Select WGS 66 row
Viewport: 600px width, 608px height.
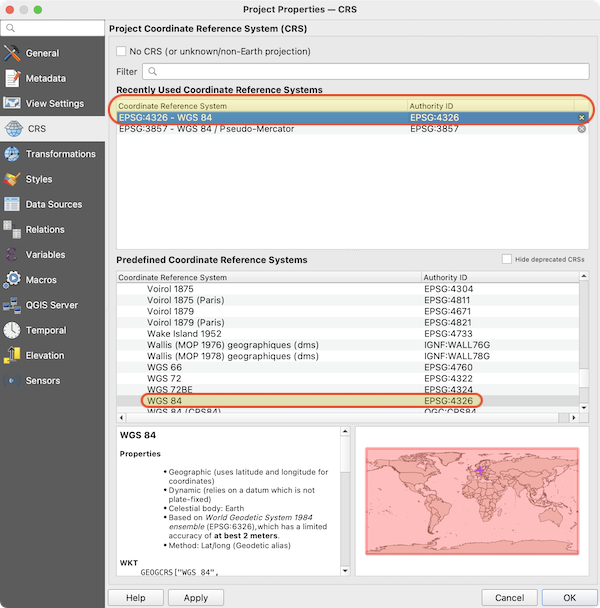pyautogui.click(x=348, y=367)
